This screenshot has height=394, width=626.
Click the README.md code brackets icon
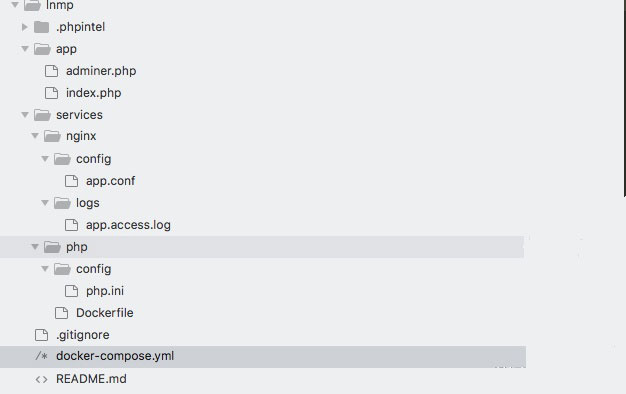(x=42, y=379)
